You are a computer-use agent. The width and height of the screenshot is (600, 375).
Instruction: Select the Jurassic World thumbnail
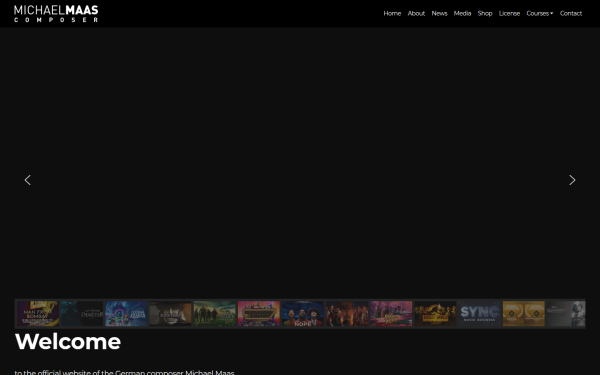click(x=435, y=314)
